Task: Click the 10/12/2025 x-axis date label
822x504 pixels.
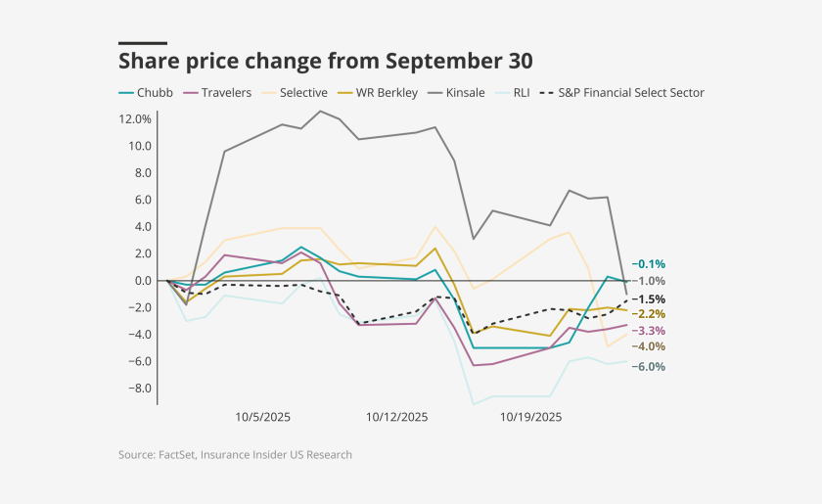Action: click(x=396, y=416)
